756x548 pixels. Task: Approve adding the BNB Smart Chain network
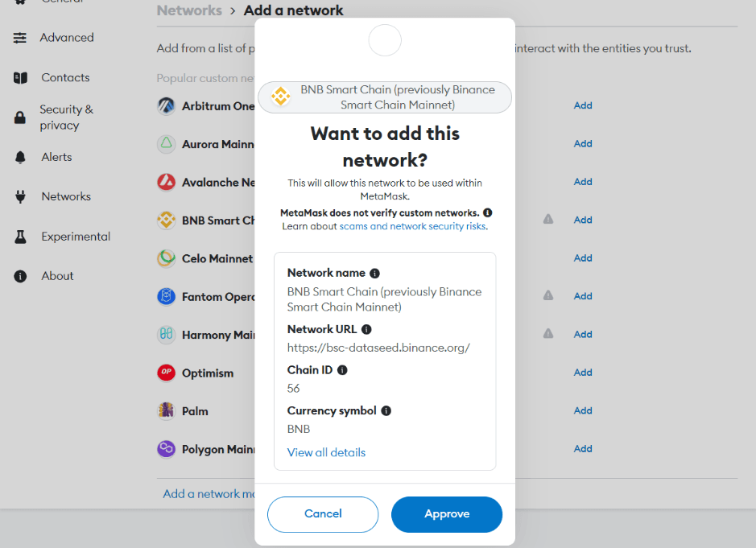coord(447,514)
